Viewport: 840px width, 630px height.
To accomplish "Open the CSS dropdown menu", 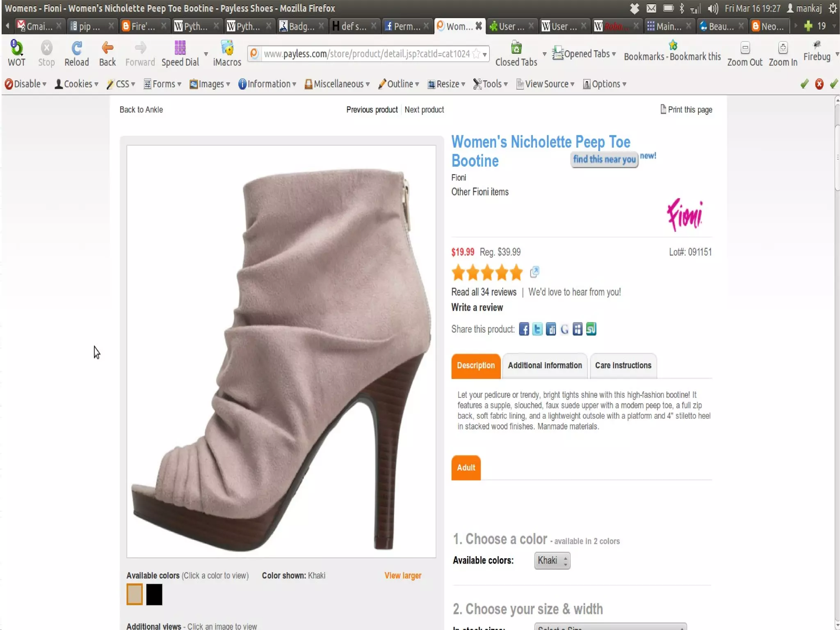I will 121,84.
